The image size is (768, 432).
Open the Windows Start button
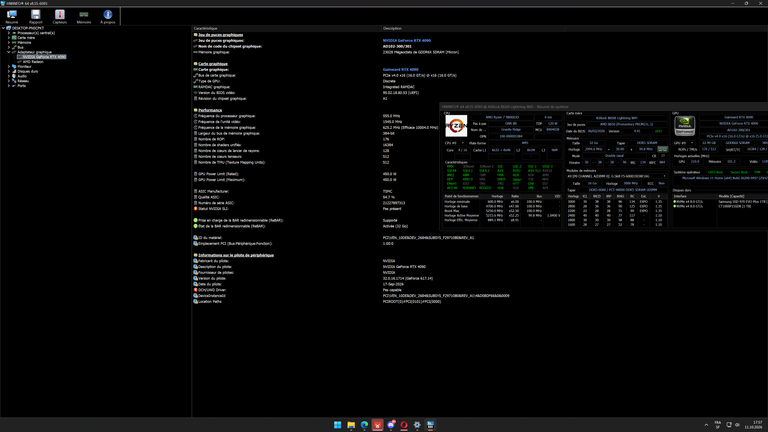pyautogui.click(x=337, y=425)
